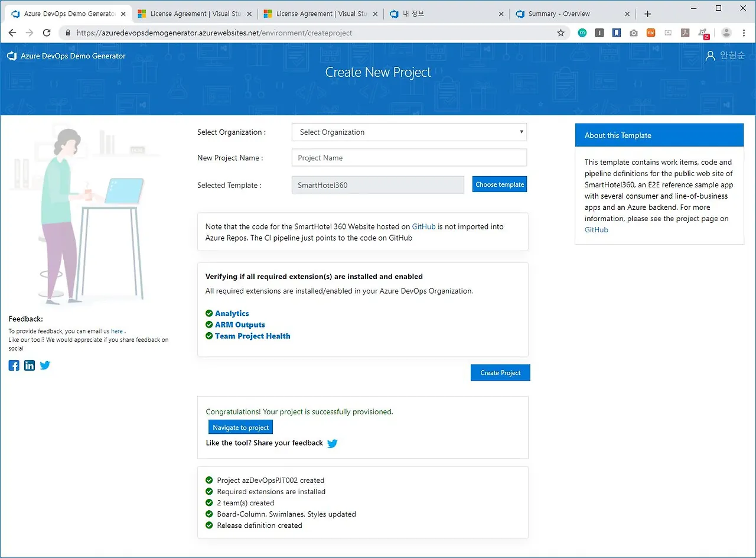Image resolution: width=756 pixels, height=558 pixels.
Task: Click 'Project azDevOpsPJT002 created' status line
Action: coord(271,481)
